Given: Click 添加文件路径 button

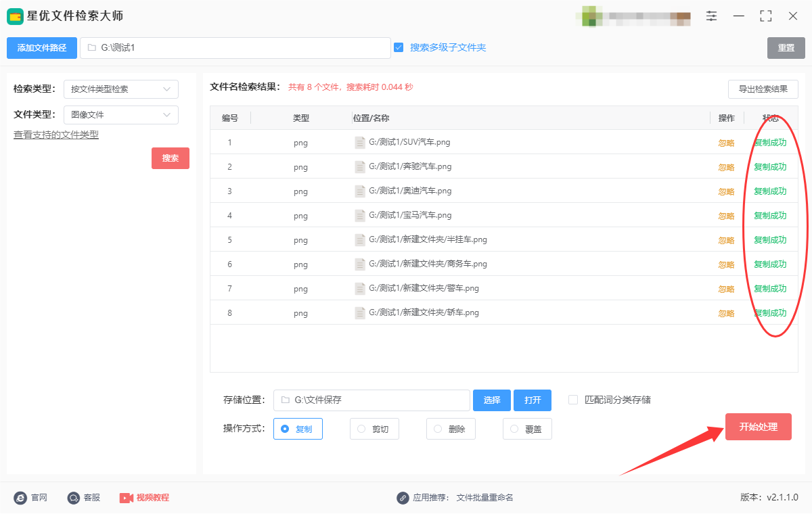Looking at the screenshot, I should click(42, 48).
